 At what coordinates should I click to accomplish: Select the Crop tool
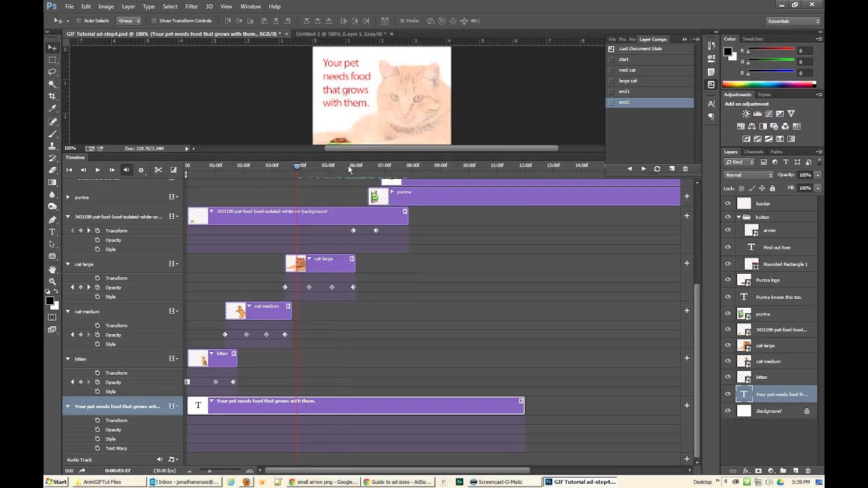(52, 96)
